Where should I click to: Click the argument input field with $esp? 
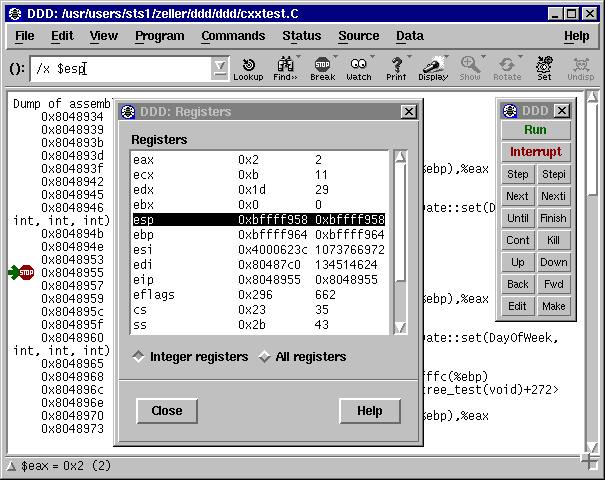[x=121, y=69]
